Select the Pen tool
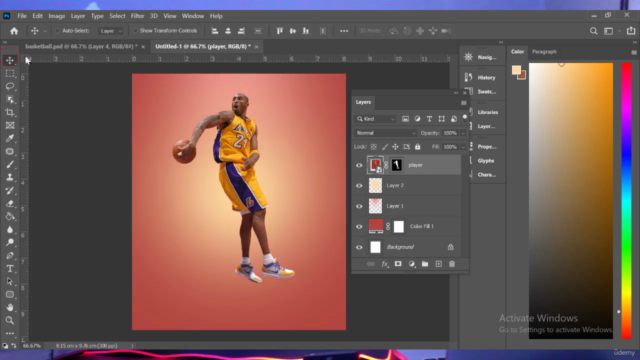The width and height of the screenshot is (640, 360). (10, 256)
